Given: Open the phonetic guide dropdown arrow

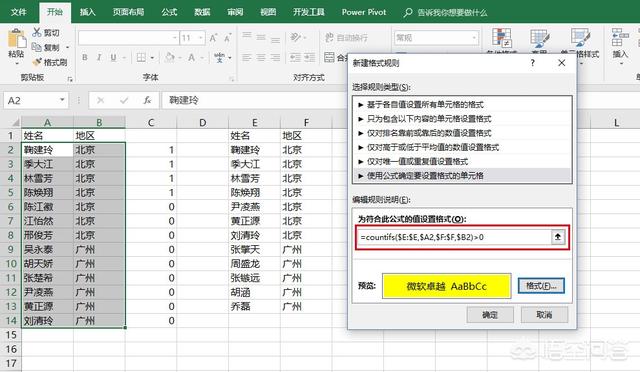Looking at the screenshot, I should pyautogui.click(x=230, y=58).
